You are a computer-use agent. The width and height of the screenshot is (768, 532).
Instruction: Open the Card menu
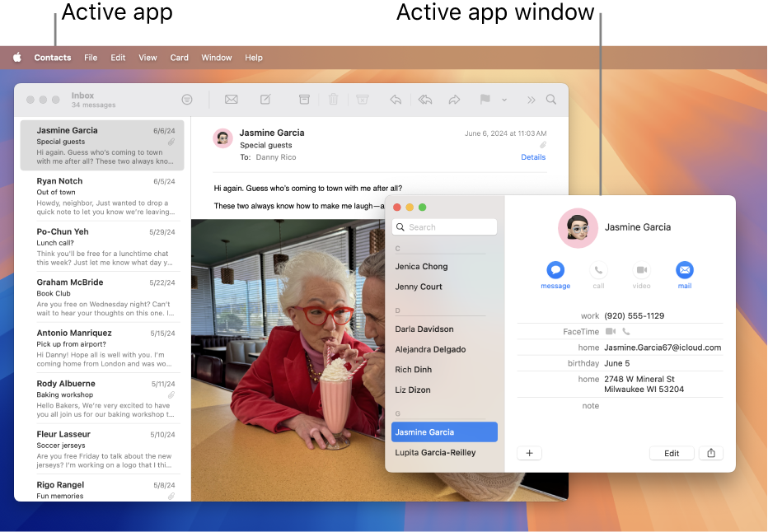click(x=179, y=58)
